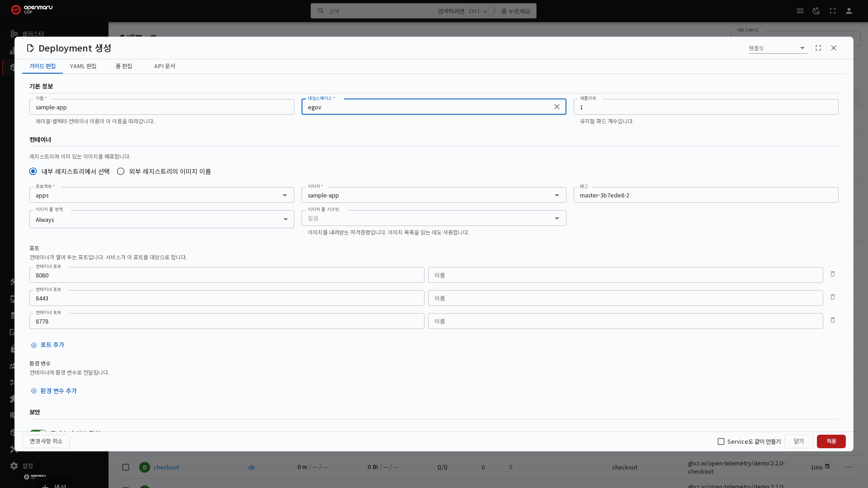The height and width of the screenshot is (488, 868).
Task: Open the API 문서 tab
Action: pos(165,66)
